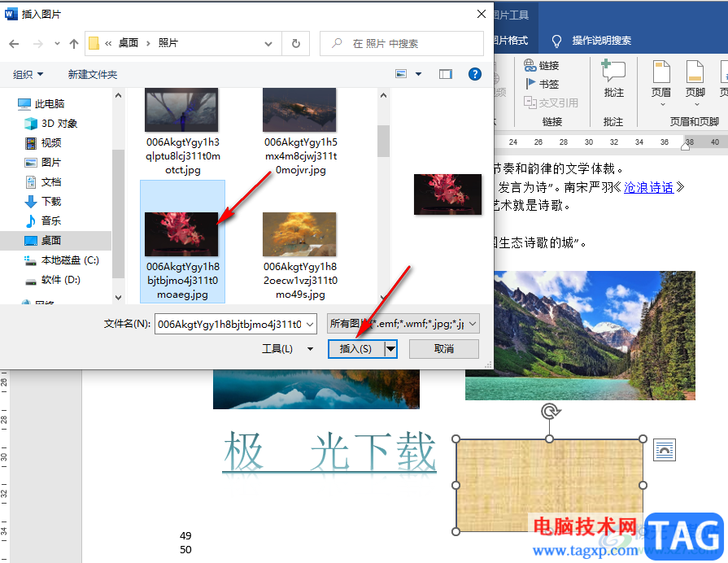This screenshot has width=728, height=563.
Task: Open the 音乐 folder
Action: point(43,220)
